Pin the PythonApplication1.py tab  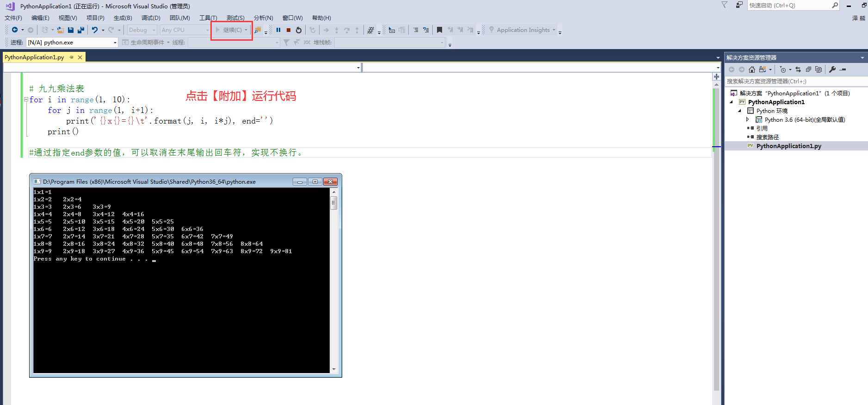[x=72, y=57]
